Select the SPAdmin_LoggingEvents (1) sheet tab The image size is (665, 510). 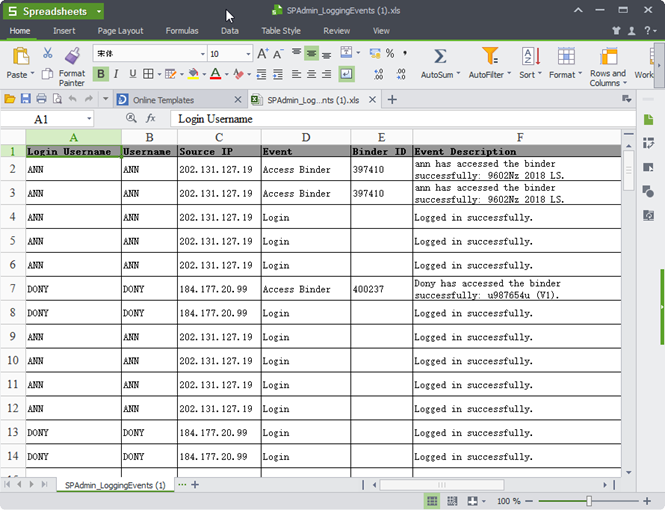click(115, 485)
